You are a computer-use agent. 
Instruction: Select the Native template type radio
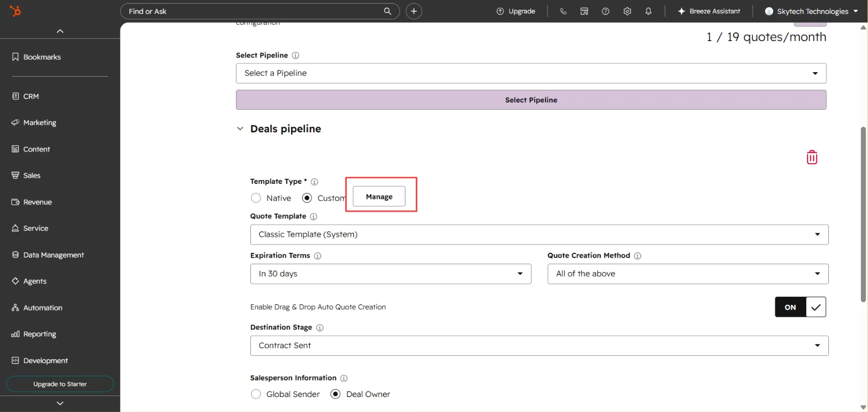click(x=256, y=198)
